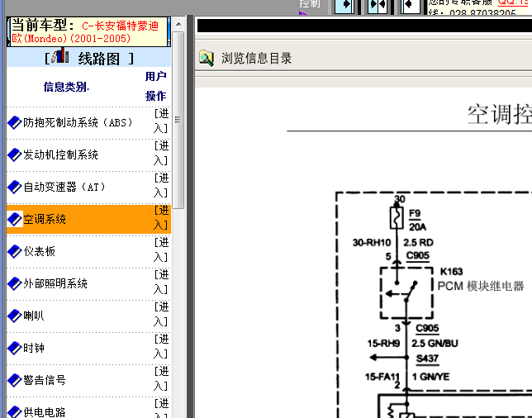Select the 外部照明系统 row text
Viewport: 532px width, 418px height.
(55, 283)
